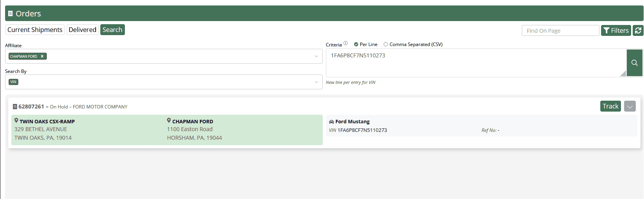This screenshot has height=199, width=644.
Task: Click the result VIN 1FA6P8CF7N5110273
Action: tap(362, 130)
